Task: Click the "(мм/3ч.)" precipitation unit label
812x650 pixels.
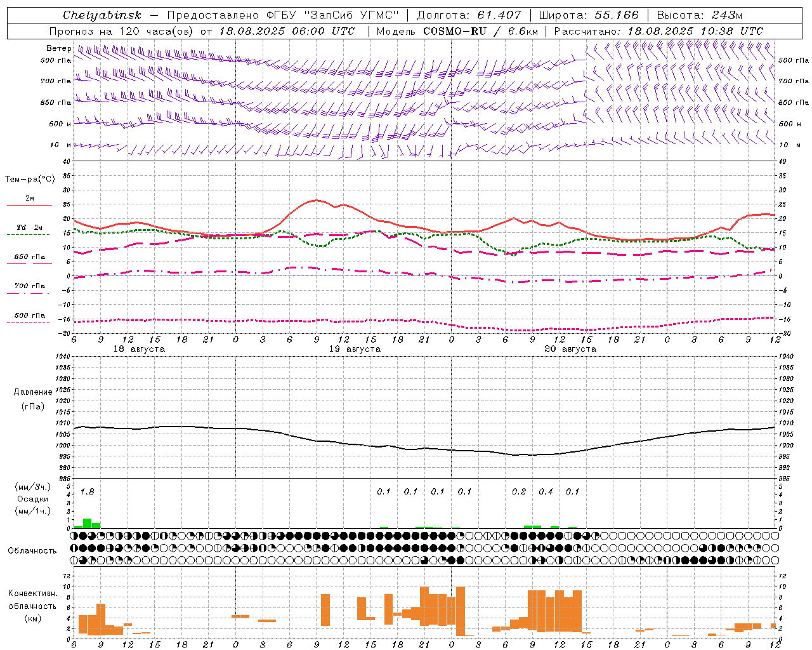Action: [33, 487]
